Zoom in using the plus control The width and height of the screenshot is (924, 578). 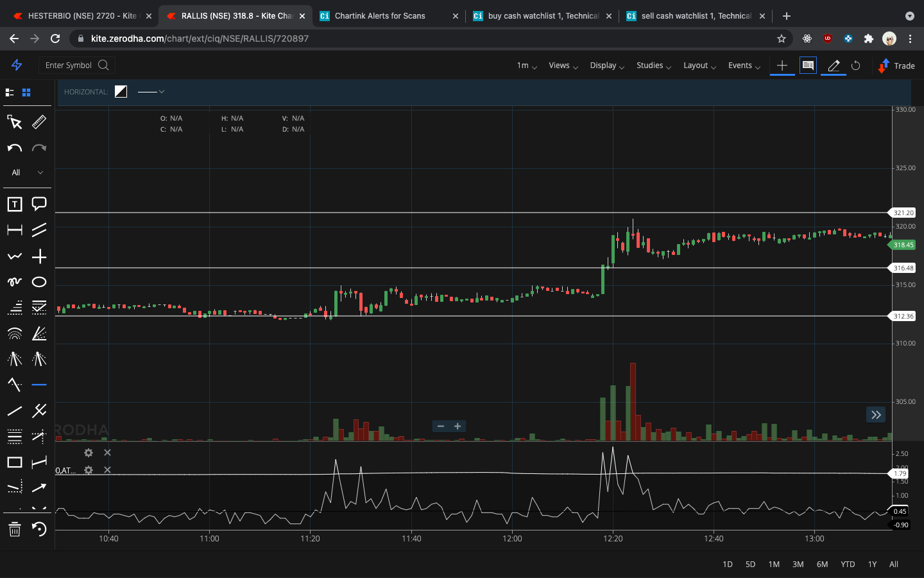(458, 426)
